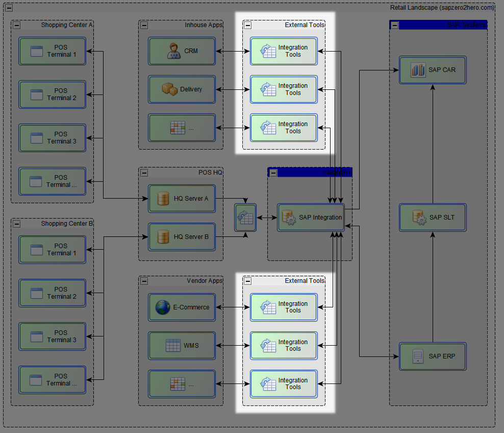Click the E-Commerce globe icon
The image size is (504, 433).
click(x=163, y=307)
